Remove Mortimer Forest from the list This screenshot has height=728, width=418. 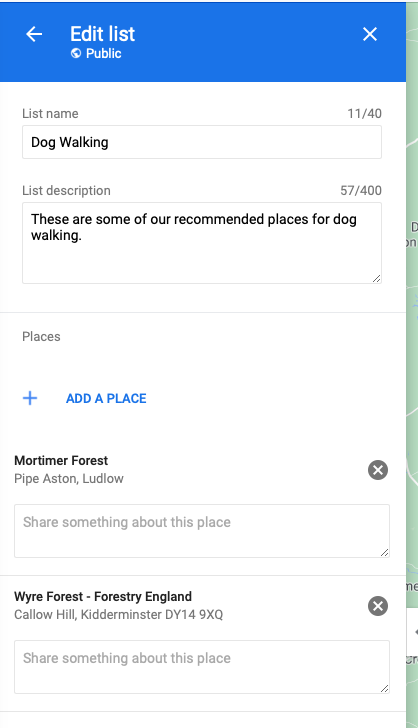tap(378, 470)
